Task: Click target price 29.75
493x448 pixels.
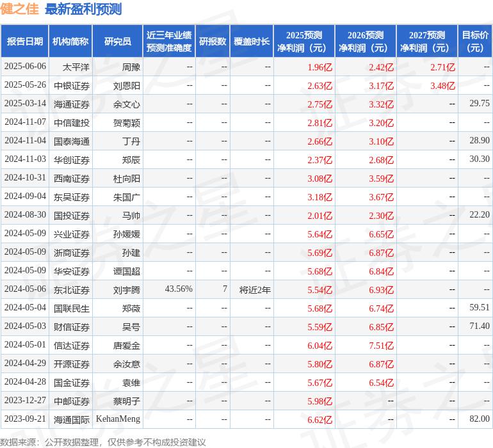Action: (x=480, y=104)
